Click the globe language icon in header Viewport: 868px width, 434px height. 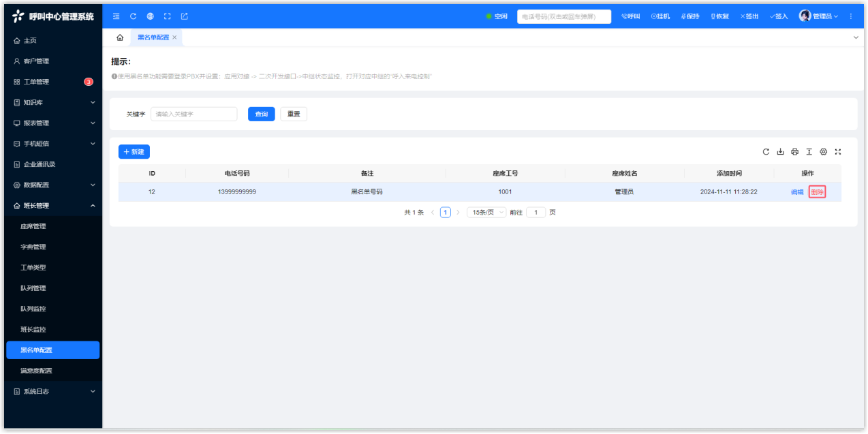[150, 16]
